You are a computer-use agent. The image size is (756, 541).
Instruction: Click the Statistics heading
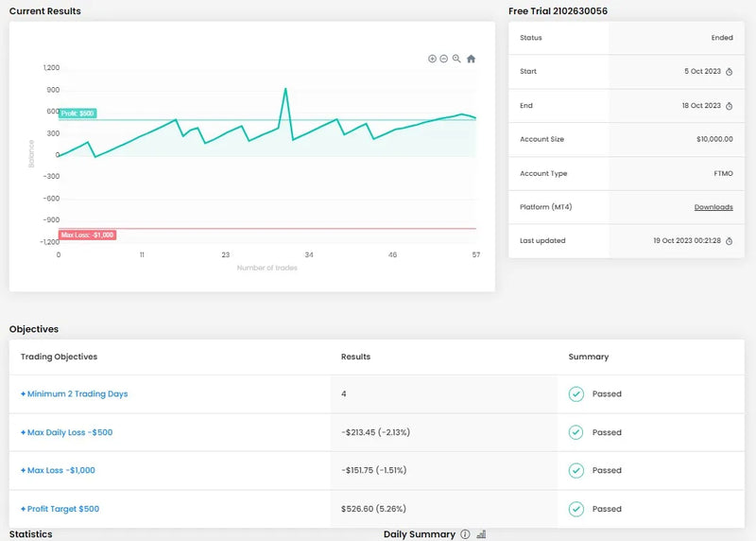coord(31,534)
